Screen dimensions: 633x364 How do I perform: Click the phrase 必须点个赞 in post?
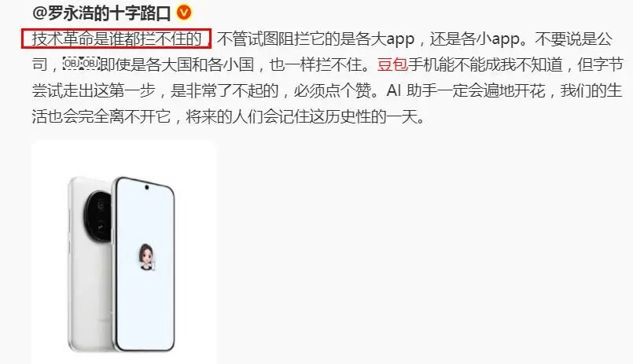[x=333, y=90]
